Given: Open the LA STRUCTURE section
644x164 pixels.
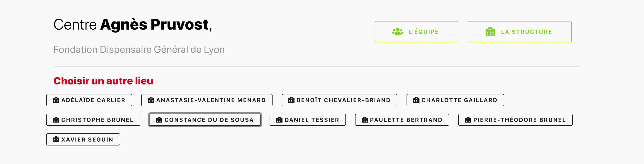Looking at the screenshot, I should (519, 32).
